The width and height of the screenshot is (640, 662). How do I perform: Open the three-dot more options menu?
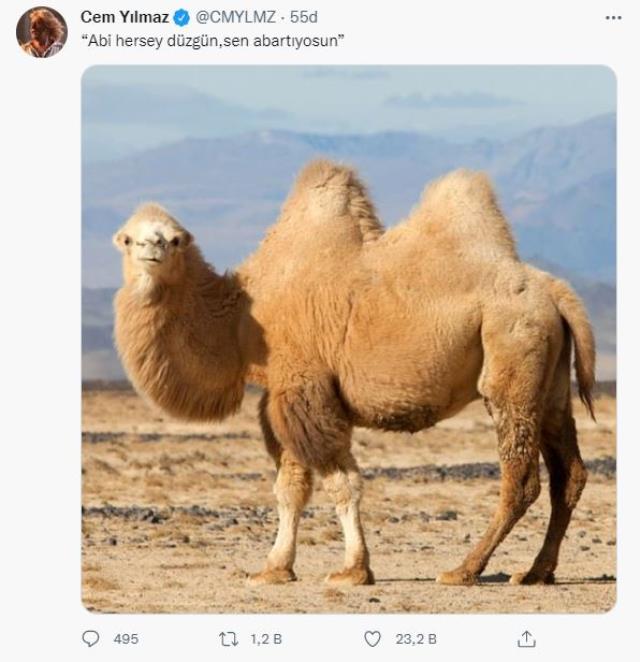tap(613, 18)
